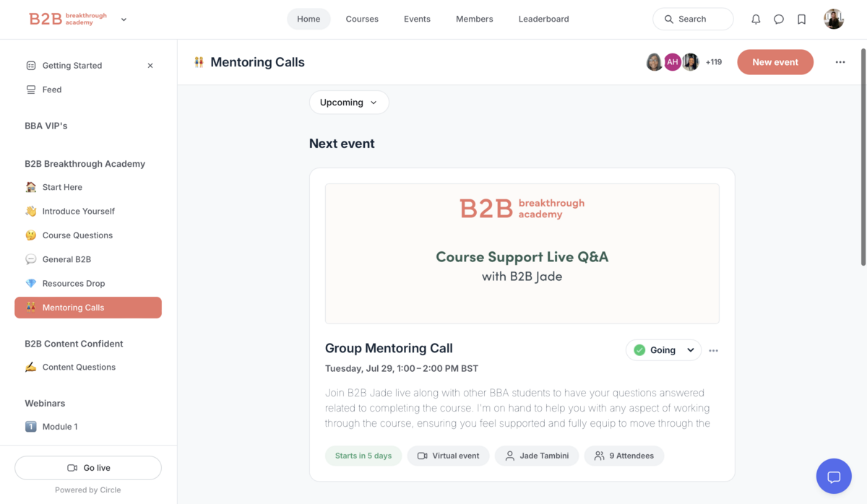The height and width of the screenshot is (504, 867).
Task: Open the Group Mentoring Call banner image
Action: pyautogui.click(x=522, y=253)
